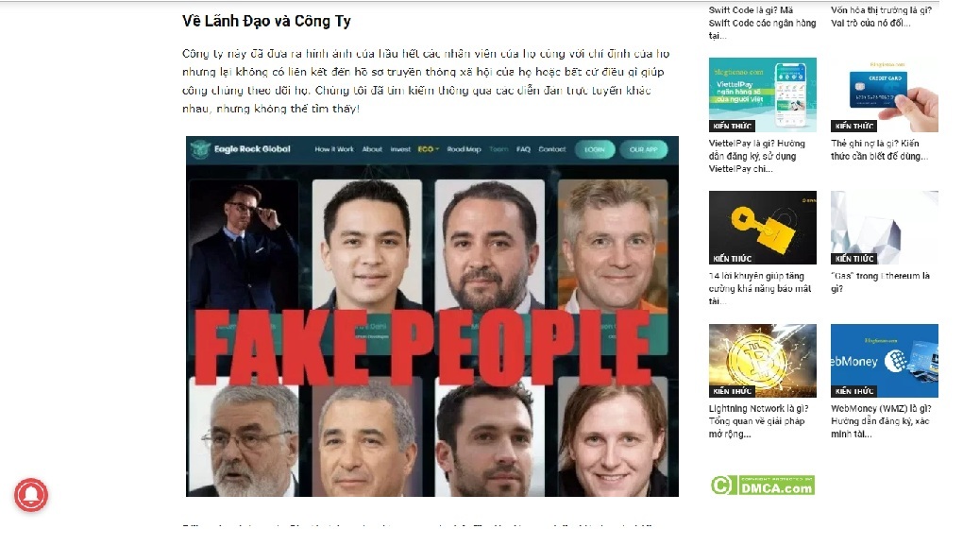Click the red notification bell icon

point(31,495)
